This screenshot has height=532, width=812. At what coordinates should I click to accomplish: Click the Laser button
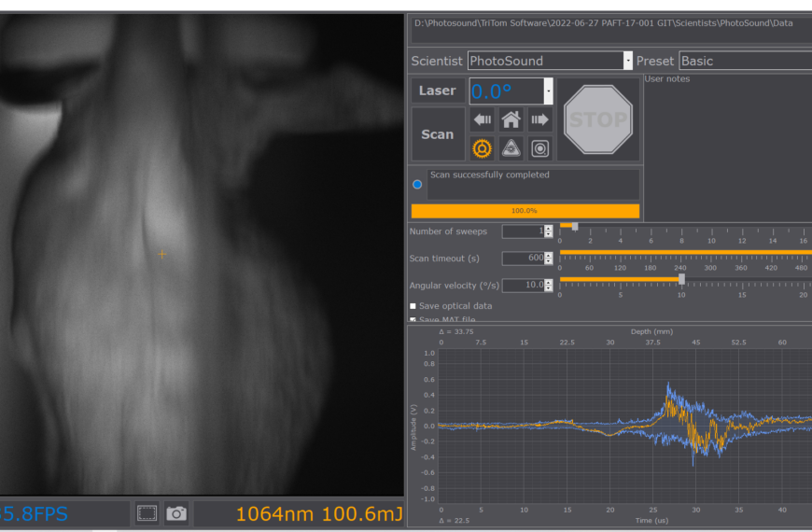(437, 91)
